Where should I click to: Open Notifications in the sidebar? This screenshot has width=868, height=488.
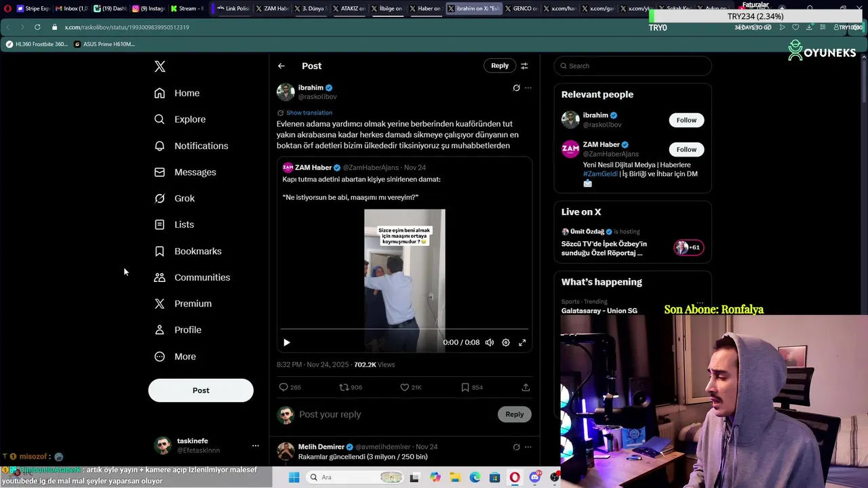click(191, 146)
